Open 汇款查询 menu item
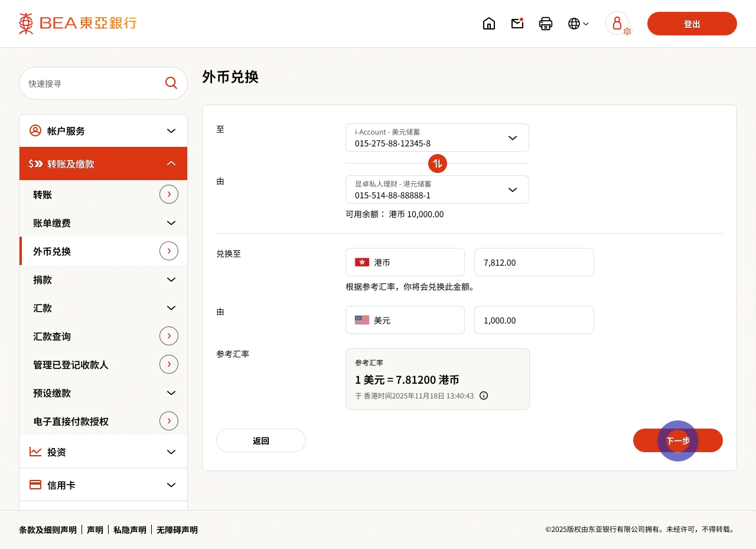Image resolution: width=756 pixels, height=549 pixels. [x=103, y=336]
